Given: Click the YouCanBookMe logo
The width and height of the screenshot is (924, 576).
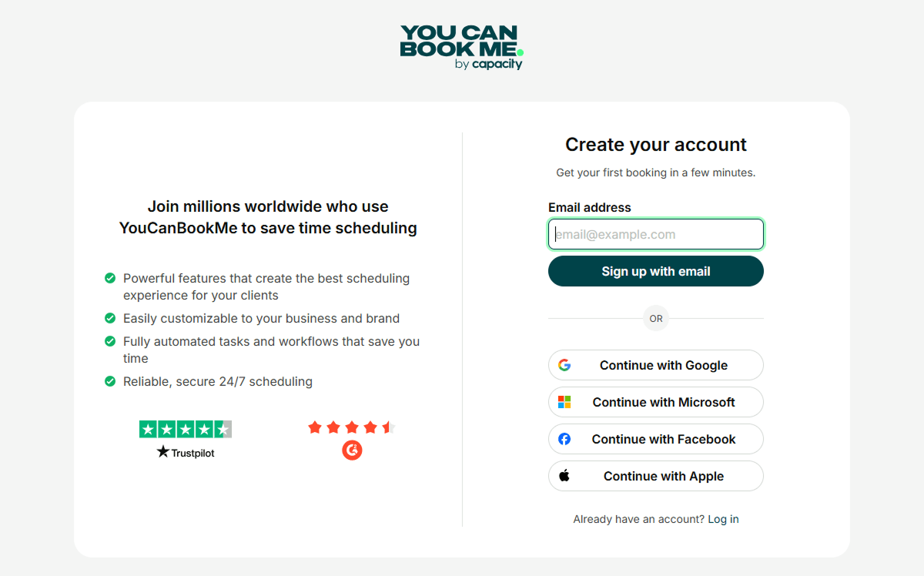Looking at the screenshot, I should click(461, 47).
